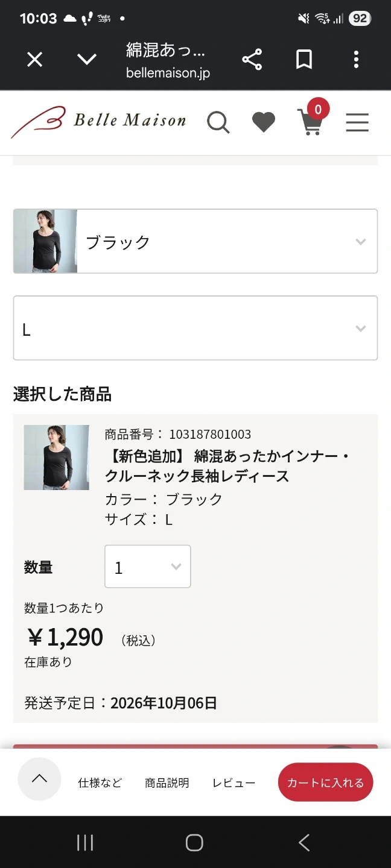Viewport: 391px width, 868px height.
Task: Tap the selected product thumbnail image
Action: [57, 458]
